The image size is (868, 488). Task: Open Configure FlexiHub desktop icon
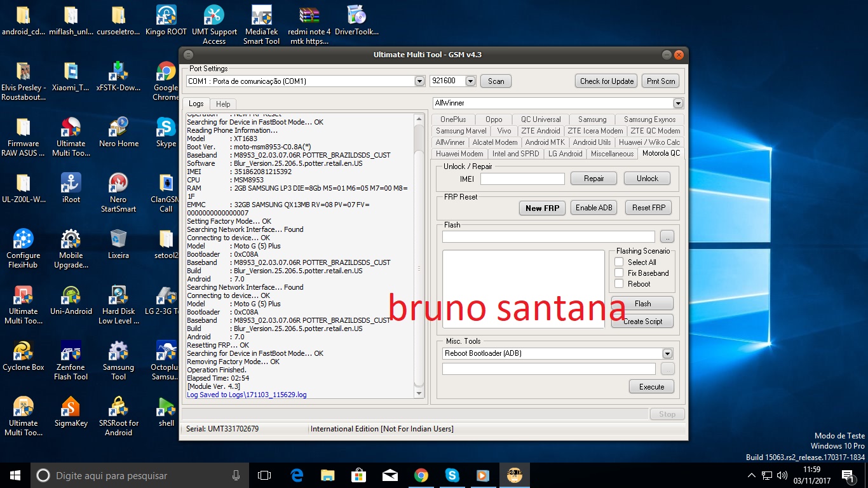point(24,249)
